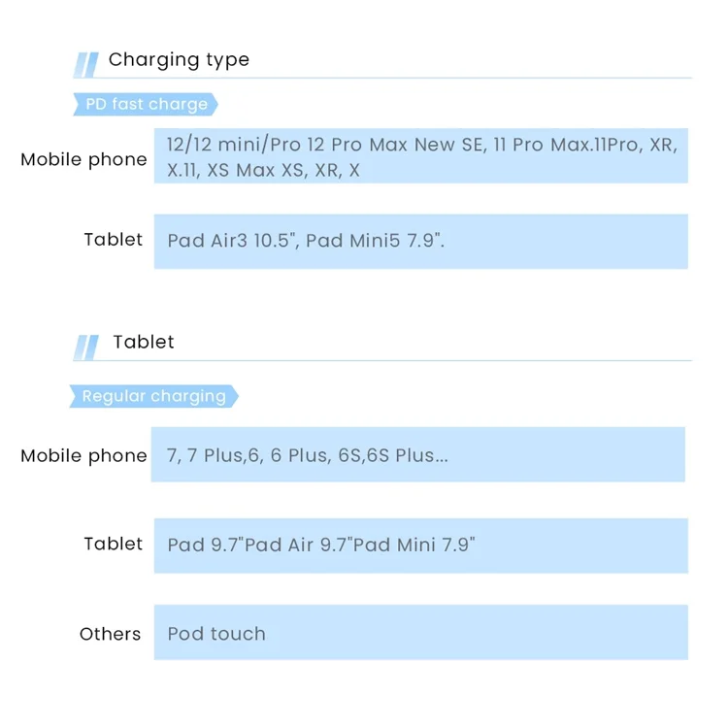Select the PD fast charge tag
Screen dimensions: 728x728
tap(146, 104)
